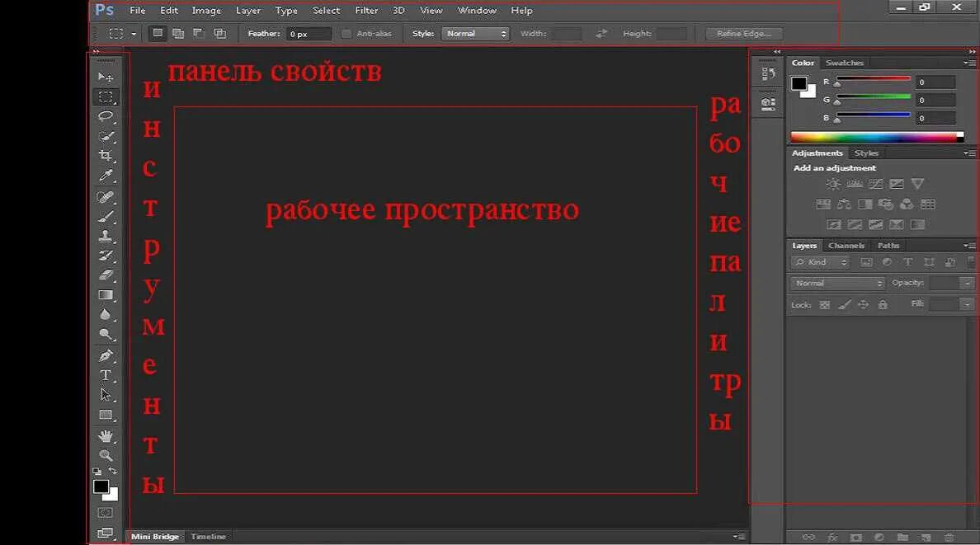Add a Levels adjustment
Viewport: 980px width, 545px height.
(855, 184)
